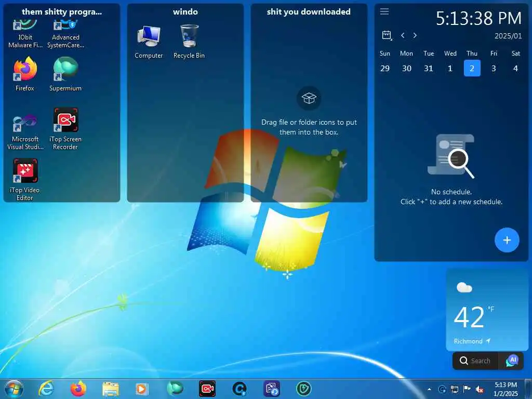Viewport: 532px width, 399px height.
Task: Click the muted volume tray icon
Action: coord(480,389)
